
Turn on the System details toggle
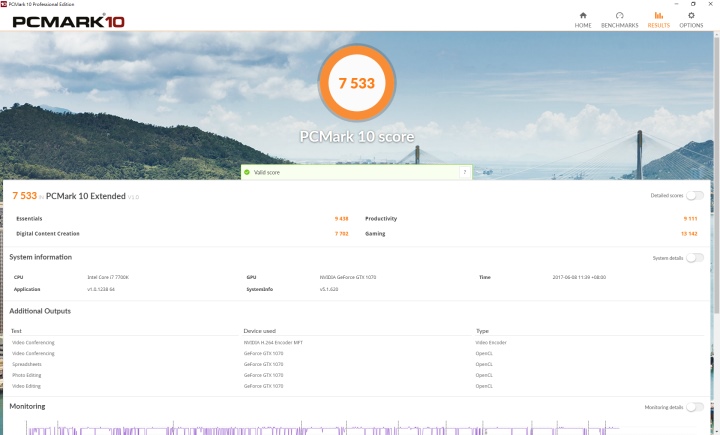[694, 257]
